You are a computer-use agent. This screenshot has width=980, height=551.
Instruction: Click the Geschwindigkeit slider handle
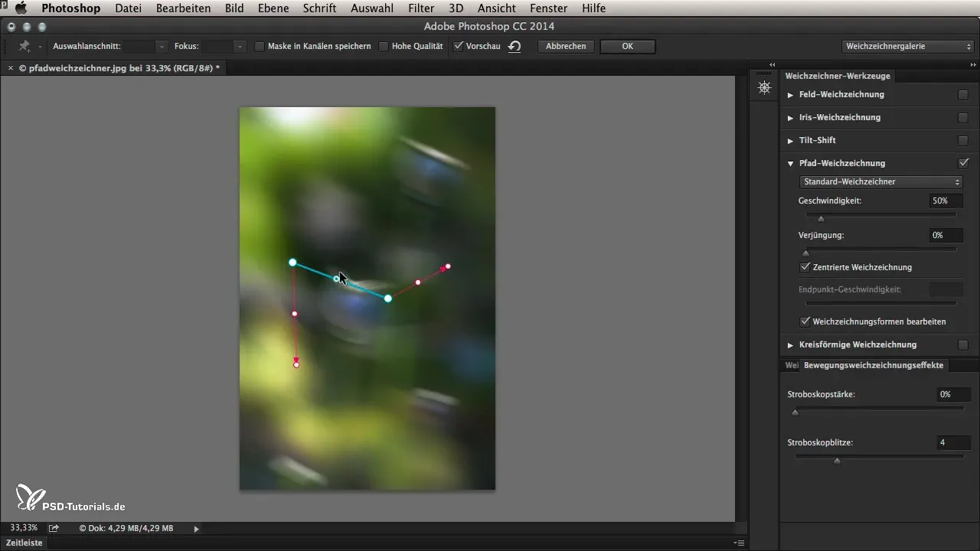[x=821, y=218]
